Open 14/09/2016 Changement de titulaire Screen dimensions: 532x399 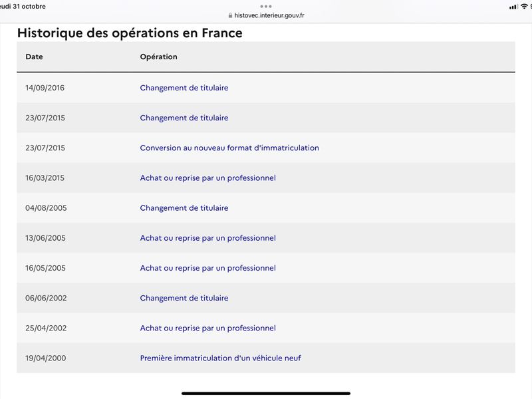click(184, 88)
